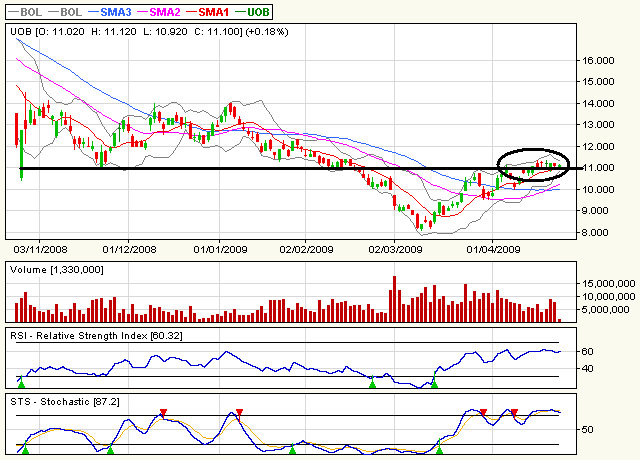
Task: Click the rightmost green triangle in Stochastic panel
Action: (x=439, y=450)
